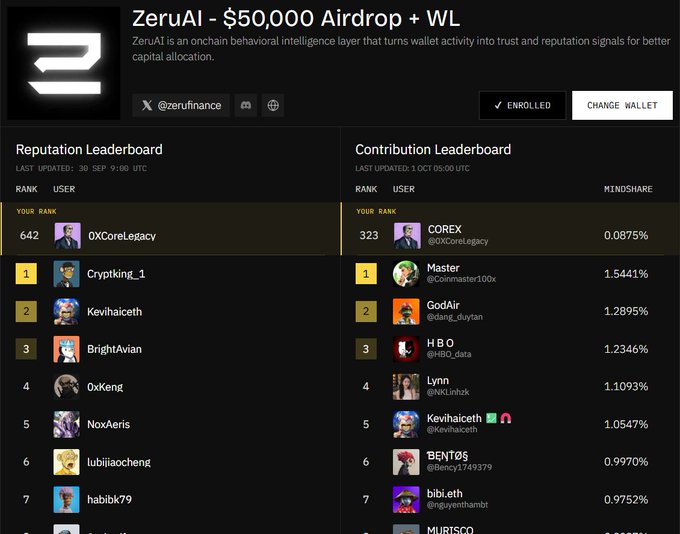Click lubijiaocheng avatar
Image resolution: width=680 pixels, height=534 pixels.
pyautogui.click(x=66, y=462)
